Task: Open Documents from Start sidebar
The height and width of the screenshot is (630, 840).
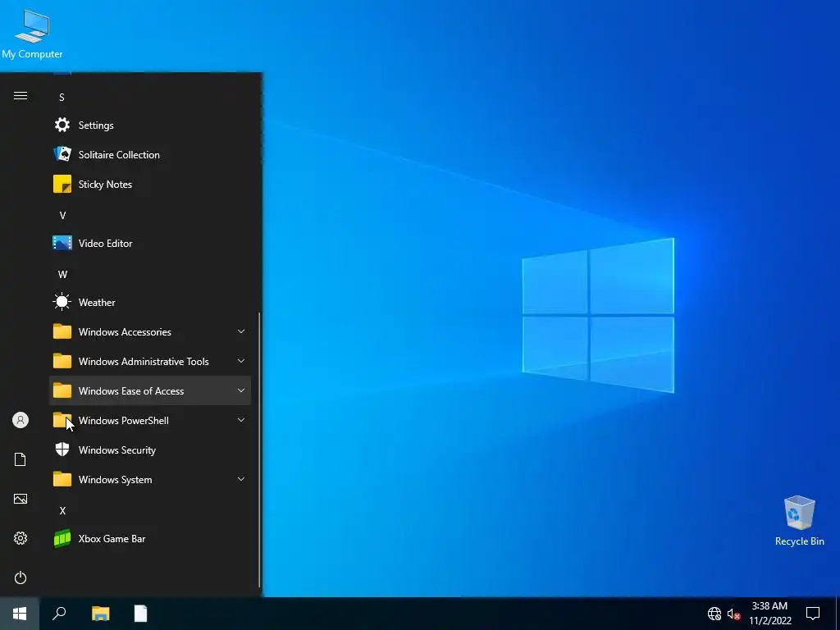Action: point(21,459)
